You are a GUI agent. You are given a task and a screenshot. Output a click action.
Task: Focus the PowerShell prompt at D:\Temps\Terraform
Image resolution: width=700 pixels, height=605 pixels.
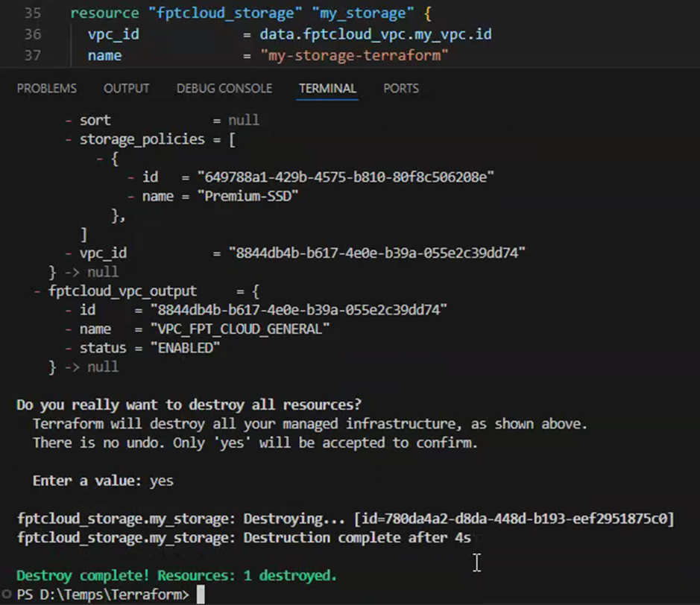(x=103, y=594)
